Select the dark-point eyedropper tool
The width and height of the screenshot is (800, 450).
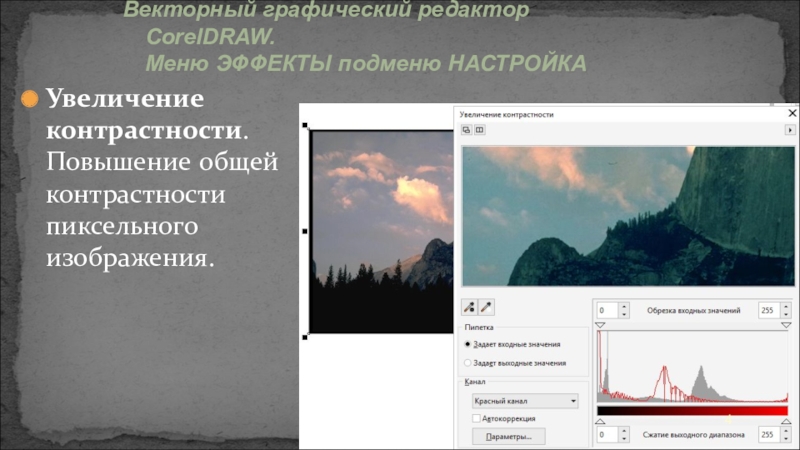coord(469,307)
